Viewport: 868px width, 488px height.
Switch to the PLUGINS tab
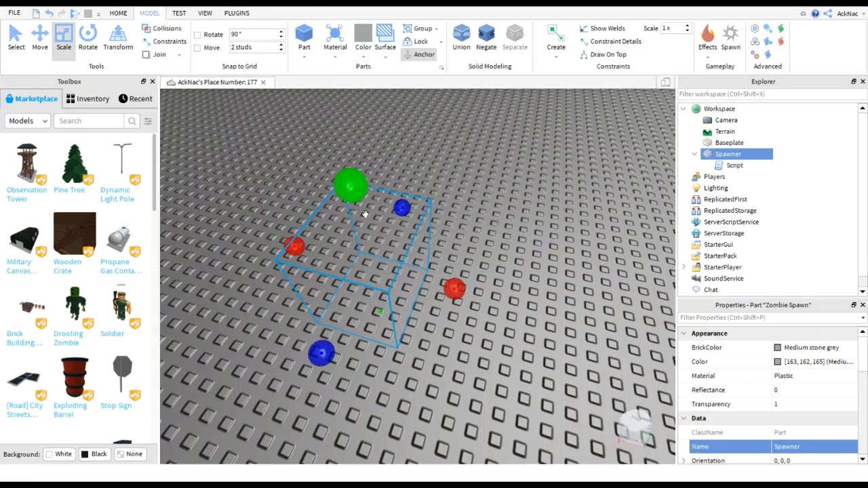[x=237, y=13]
